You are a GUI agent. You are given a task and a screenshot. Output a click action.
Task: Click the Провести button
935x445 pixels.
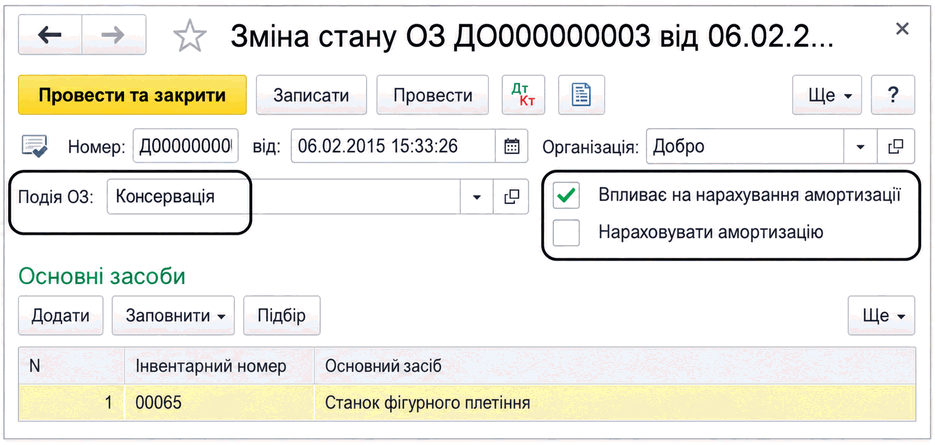point(433,95)
